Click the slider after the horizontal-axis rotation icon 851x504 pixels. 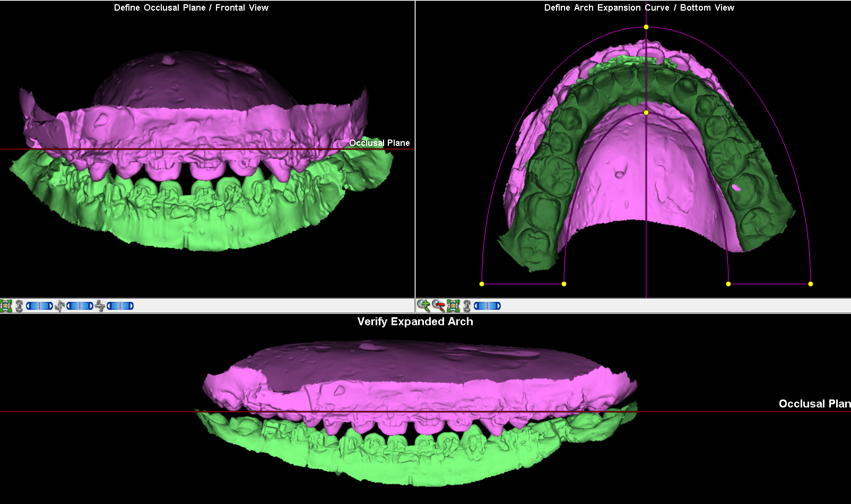point(120,306)
